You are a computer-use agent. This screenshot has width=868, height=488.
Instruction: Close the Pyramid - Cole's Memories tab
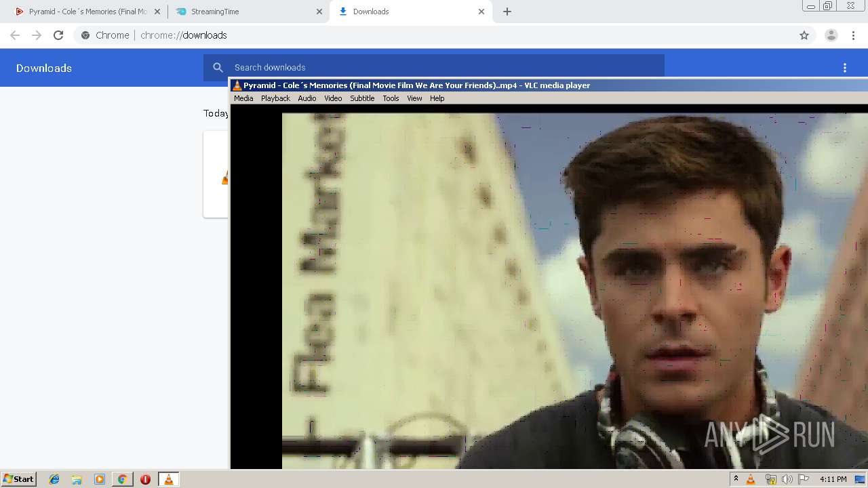point(157,12)
